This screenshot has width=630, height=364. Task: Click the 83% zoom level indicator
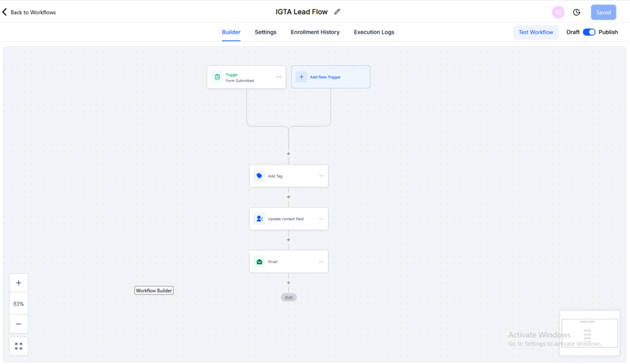18,303
